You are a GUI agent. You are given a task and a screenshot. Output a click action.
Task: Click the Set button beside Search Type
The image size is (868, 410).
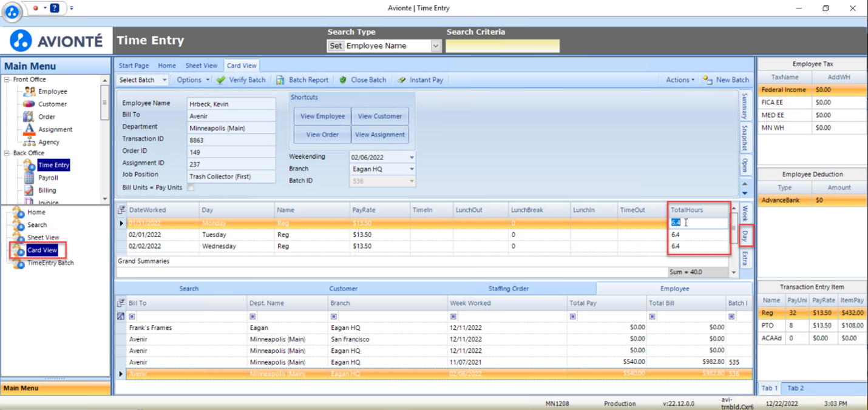point(335,45)
